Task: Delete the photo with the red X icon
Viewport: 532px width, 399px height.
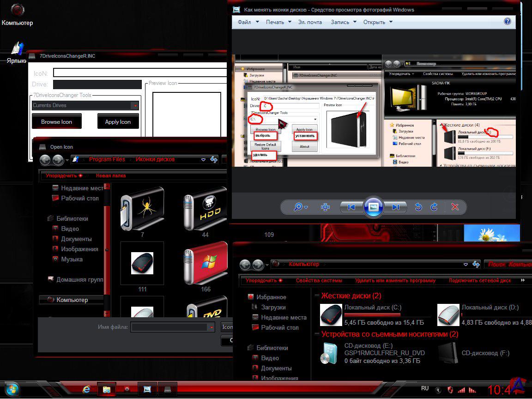Action: click(x=455, y=207)
